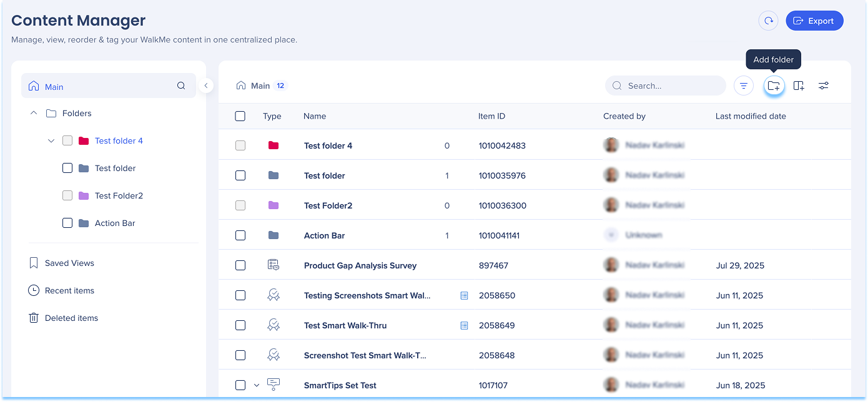Open the view settings sliders icon
Screen dimensions: 868x402
coord(824,86)
